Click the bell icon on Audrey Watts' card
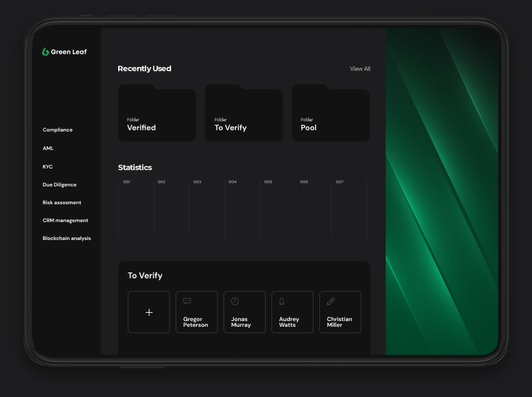532x397 pixels. click(282, 301)
